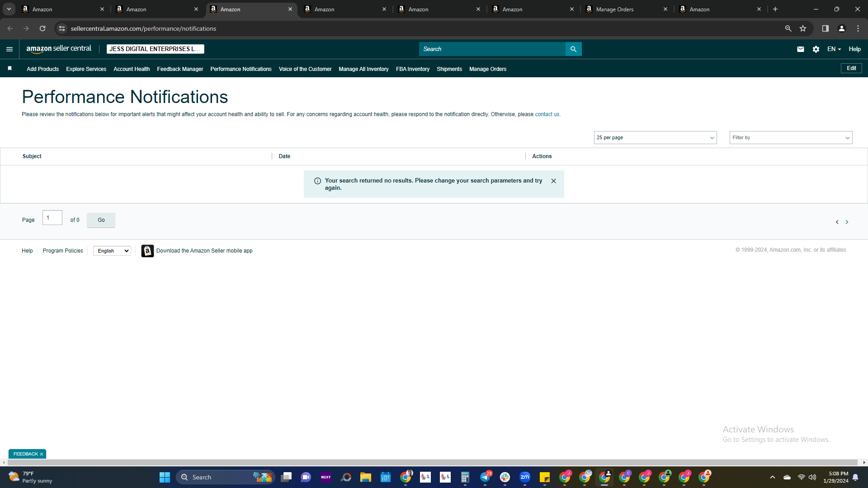Click Performance Notifications in the nav bar

[241, 69]
